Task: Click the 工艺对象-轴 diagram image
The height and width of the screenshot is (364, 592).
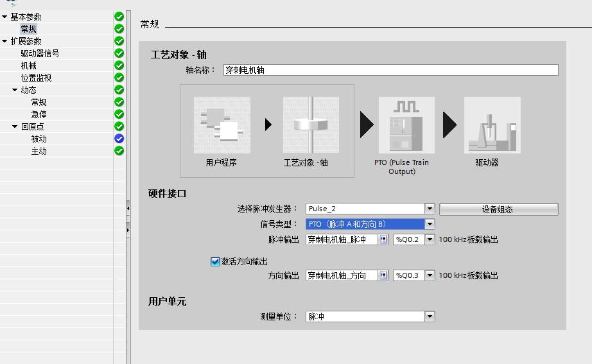Action: [311, 125]
